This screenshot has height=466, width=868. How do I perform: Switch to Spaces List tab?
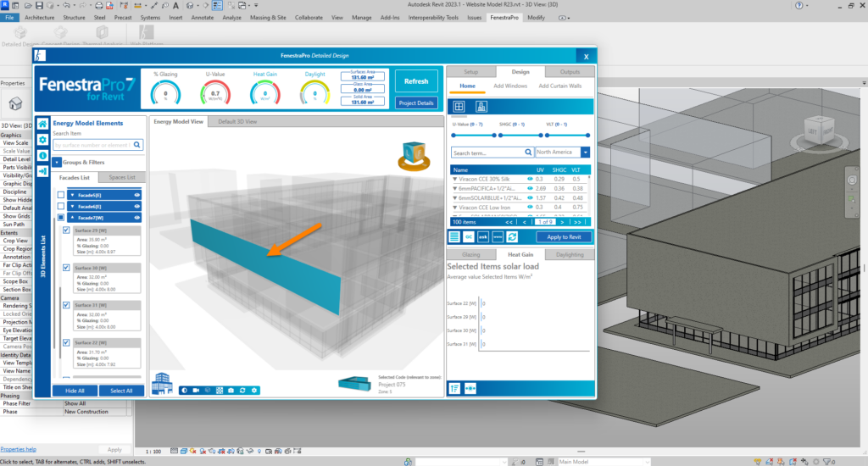click(x=122, y=178)
